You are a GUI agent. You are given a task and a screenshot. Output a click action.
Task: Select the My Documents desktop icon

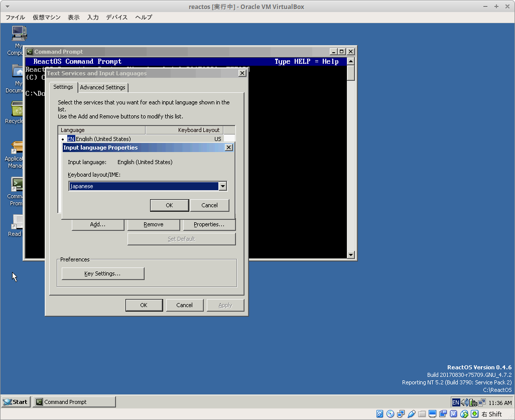coord(18,72)
